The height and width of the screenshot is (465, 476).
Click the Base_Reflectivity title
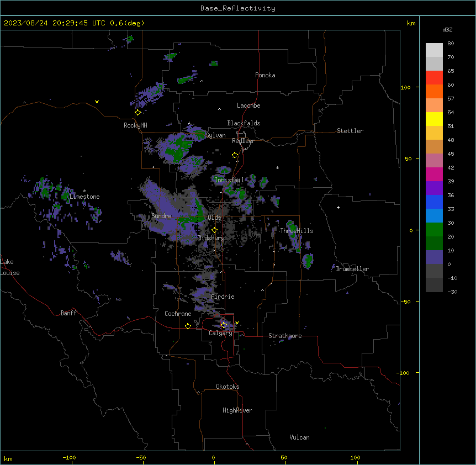238,8
